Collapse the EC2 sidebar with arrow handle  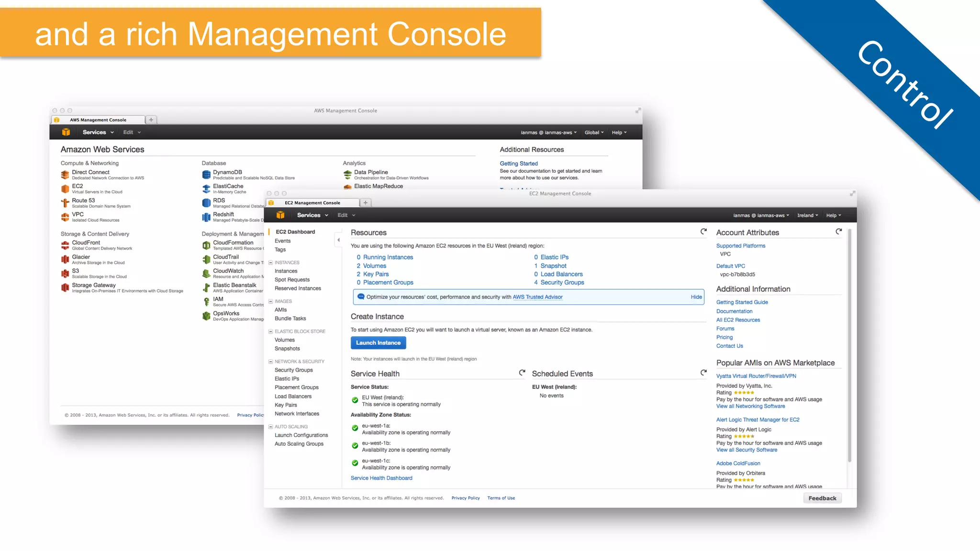[338, 240]
